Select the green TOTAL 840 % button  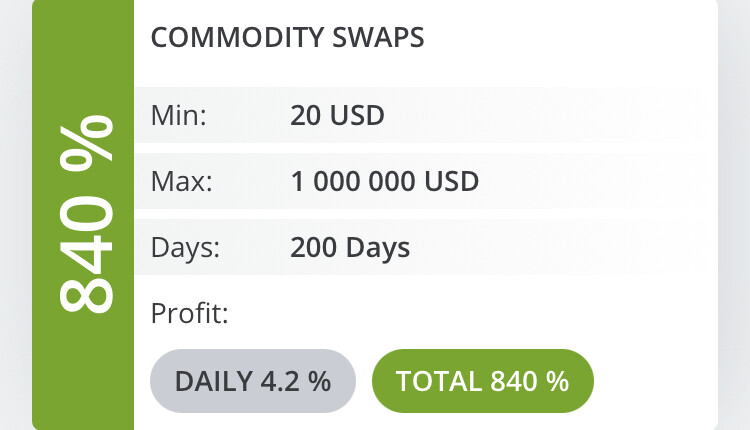pos(483,381)
